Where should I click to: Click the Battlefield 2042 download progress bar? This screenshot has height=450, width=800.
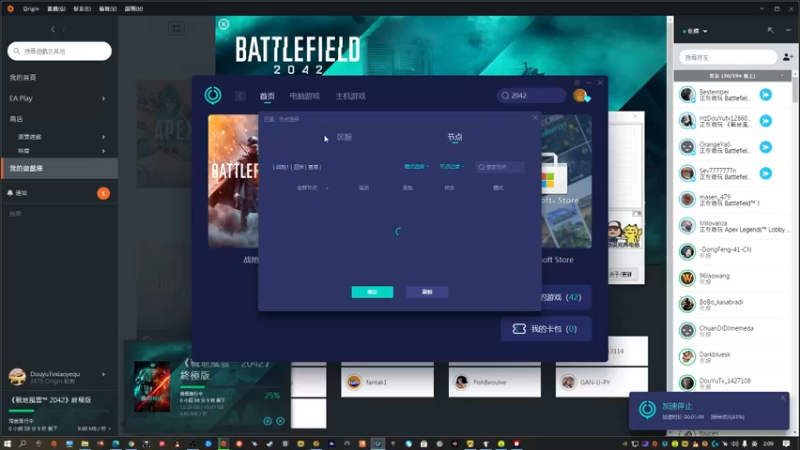(x=229, y=387)
